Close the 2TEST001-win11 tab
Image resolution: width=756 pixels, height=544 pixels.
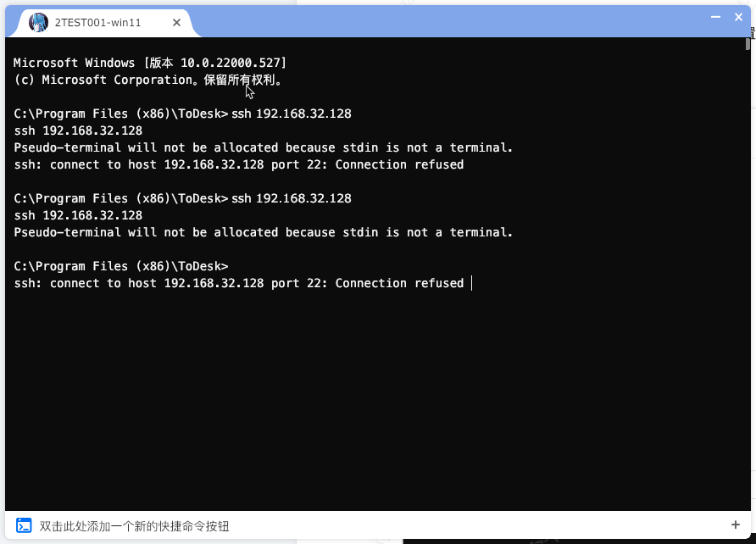tap(176, 23)
